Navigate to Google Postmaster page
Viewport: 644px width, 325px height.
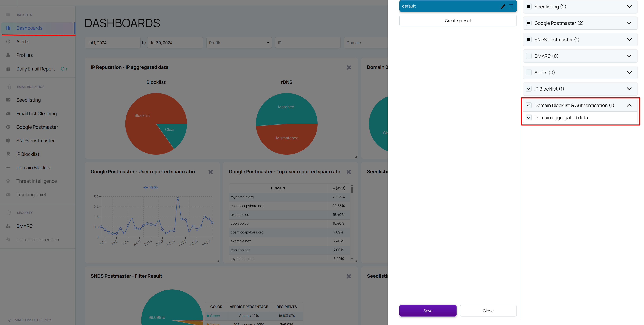click(37, 127)
